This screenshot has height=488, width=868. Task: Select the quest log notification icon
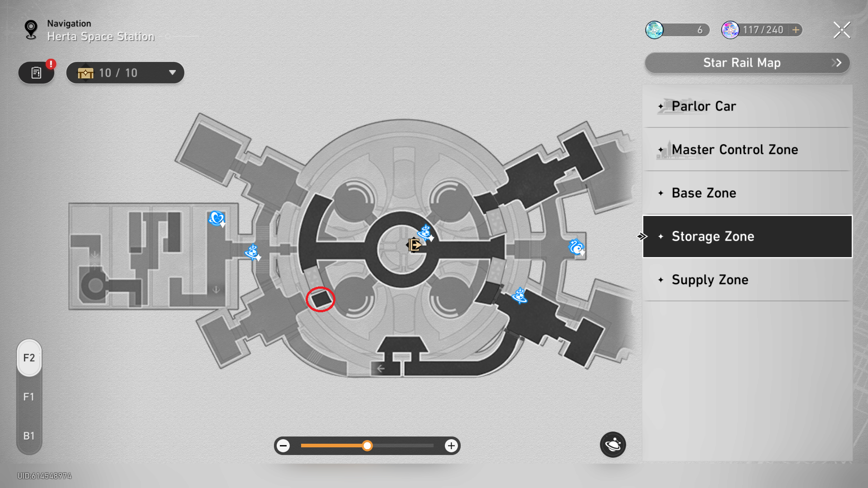point(36,73)
